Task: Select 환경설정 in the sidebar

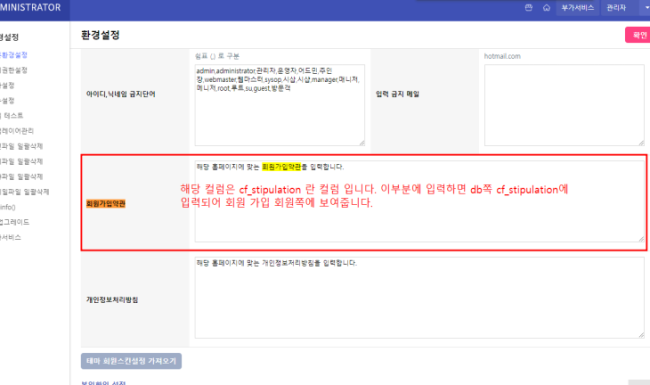Action: pyautogui.click(x=14, y=55)
